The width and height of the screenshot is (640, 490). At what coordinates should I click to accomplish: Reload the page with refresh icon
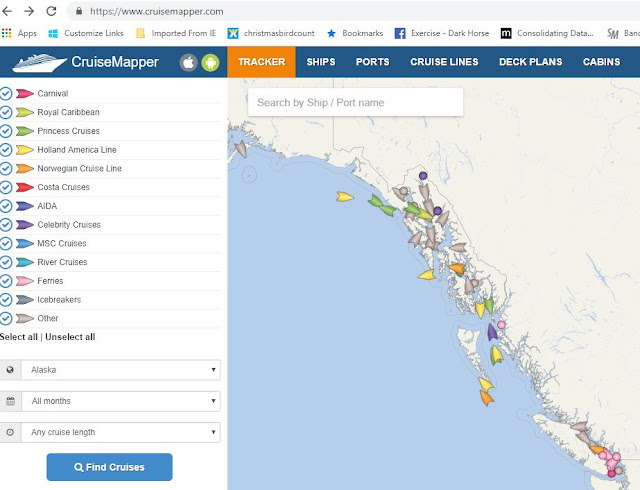point(51,11)
